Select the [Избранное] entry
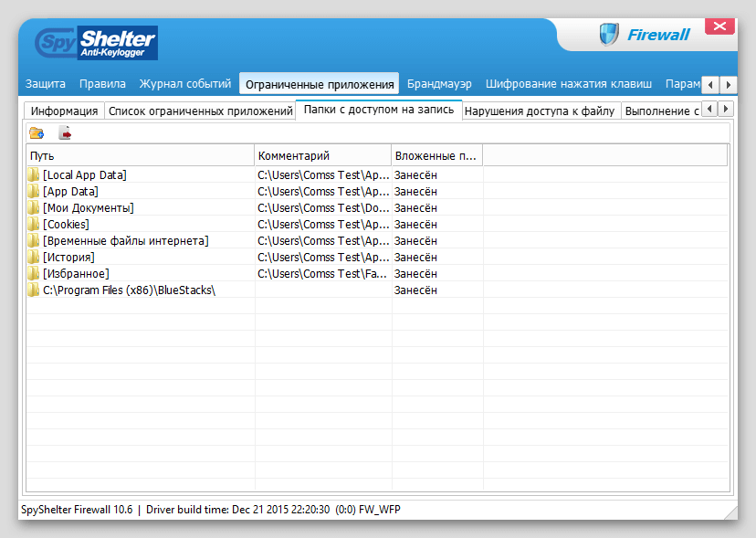 coord(76,273)
